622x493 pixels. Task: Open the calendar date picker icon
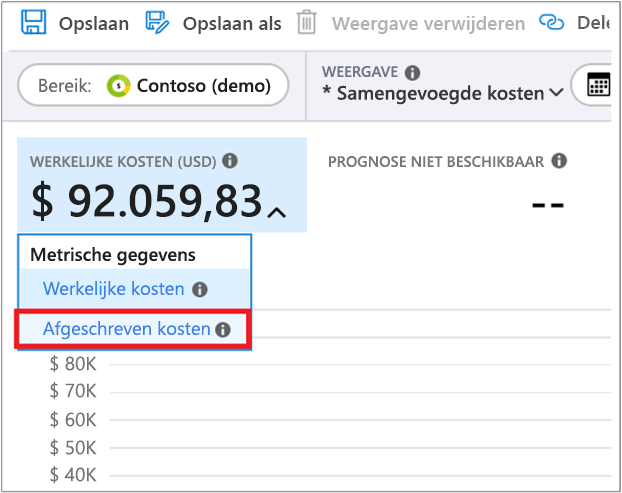[x=598, y=84]
